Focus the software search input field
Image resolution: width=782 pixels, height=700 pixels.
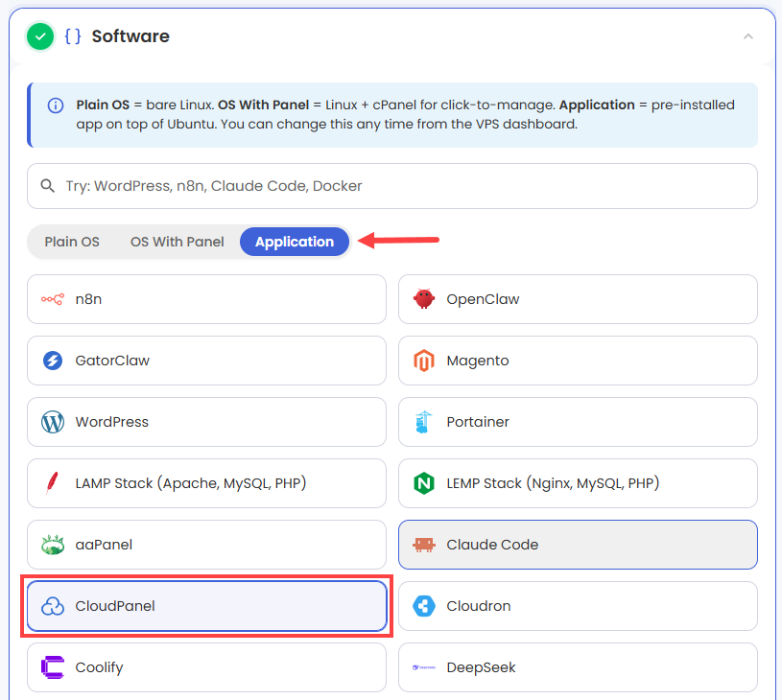(x=392, y=186)
